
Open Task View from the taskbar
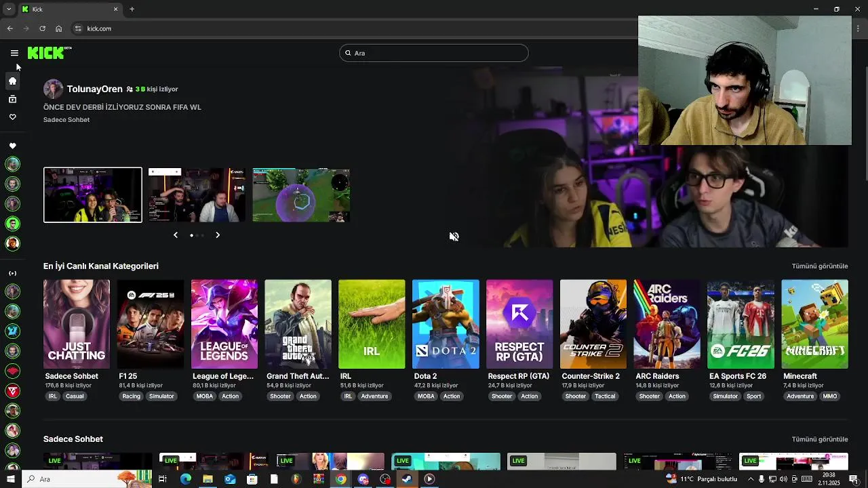tap(163, 479)
